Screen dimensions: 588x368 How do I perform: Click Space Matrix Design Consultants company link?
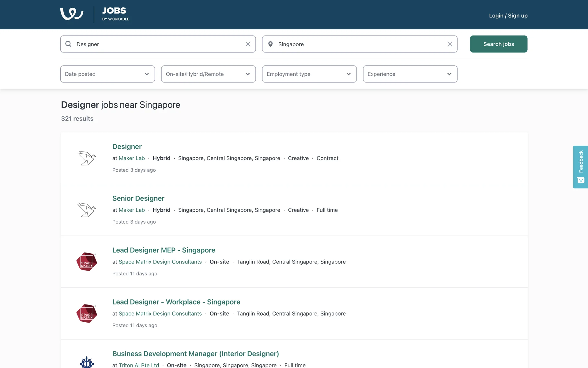coord(160,262)
